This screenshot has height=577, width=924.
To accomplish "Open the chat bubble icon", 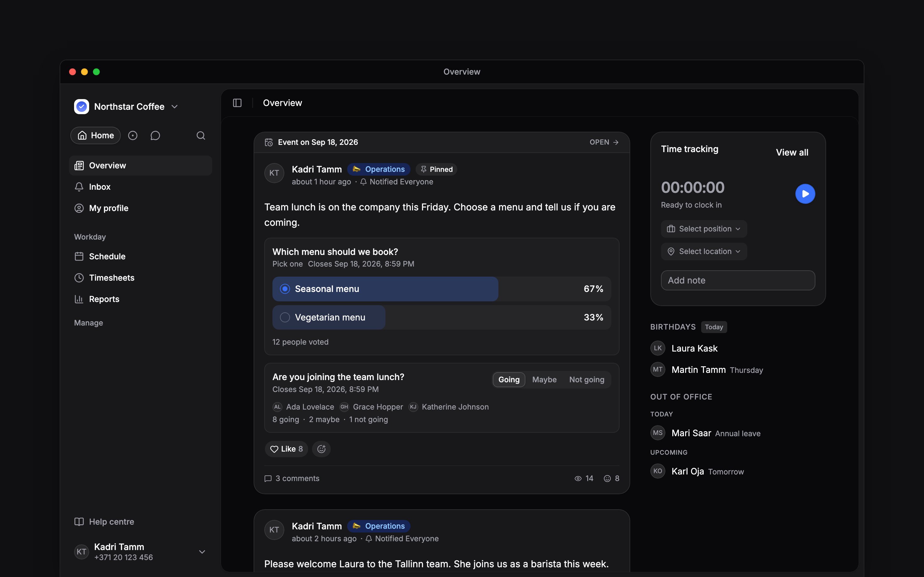I will coord(155,135).
